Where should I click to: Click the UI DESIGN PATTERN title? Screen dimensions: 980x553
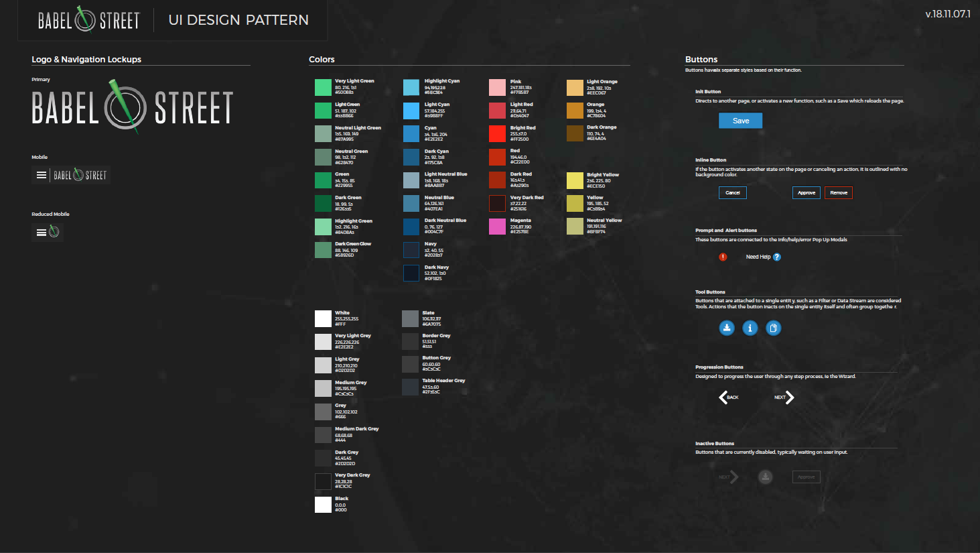pyautogui.click(x=238, y=20)
